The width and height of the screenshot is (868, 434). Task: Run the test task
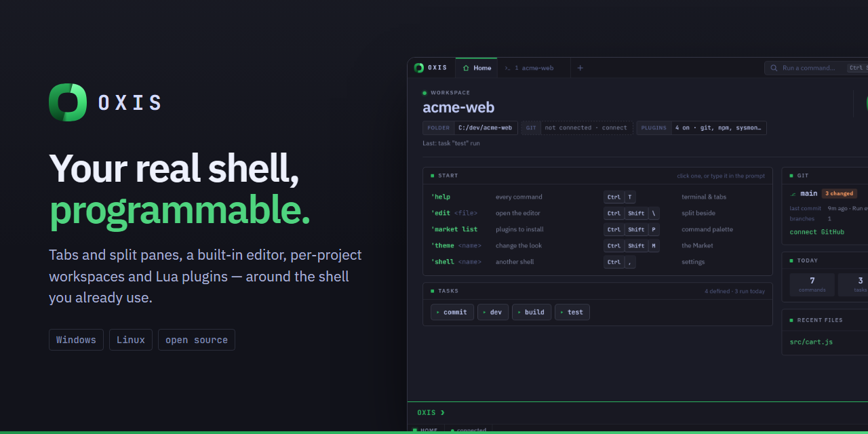tap(572, 312)
